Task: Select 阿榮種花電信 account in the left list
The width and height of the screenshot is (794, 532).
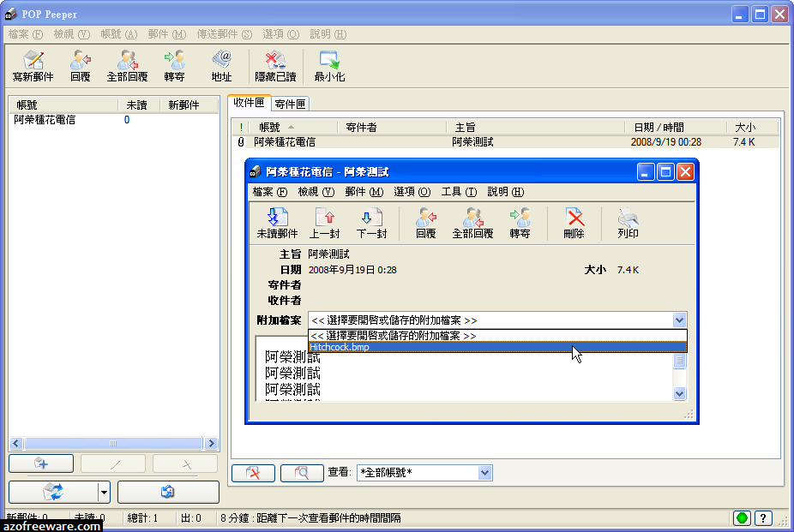Action: click(x=45, y=120)
